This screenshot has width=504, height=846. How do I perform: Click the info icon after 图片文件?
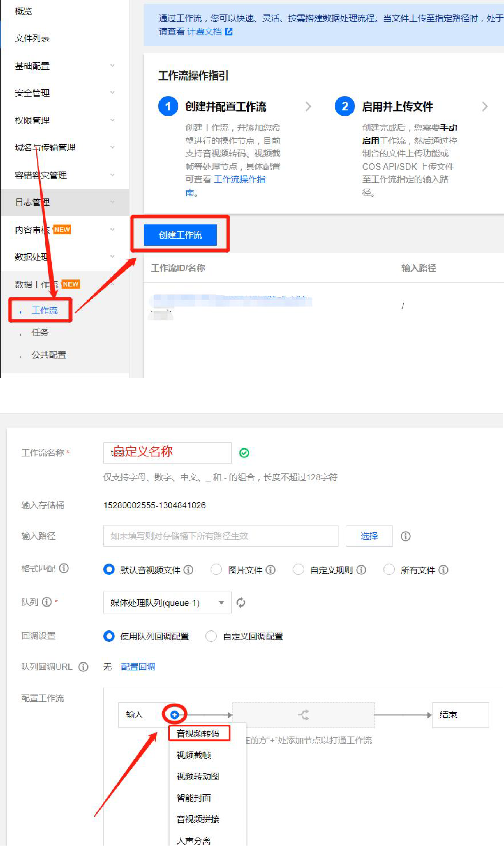point(271,570)
